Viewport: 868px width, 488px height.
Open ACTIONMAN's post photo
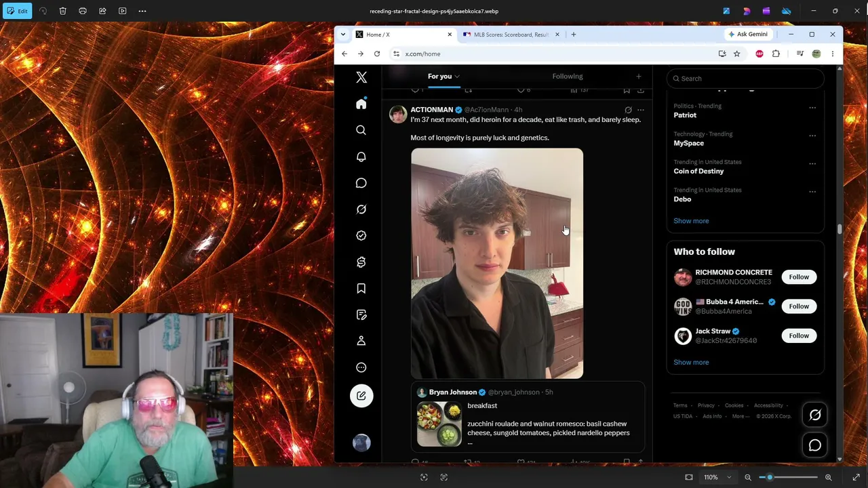click(497, 264)
